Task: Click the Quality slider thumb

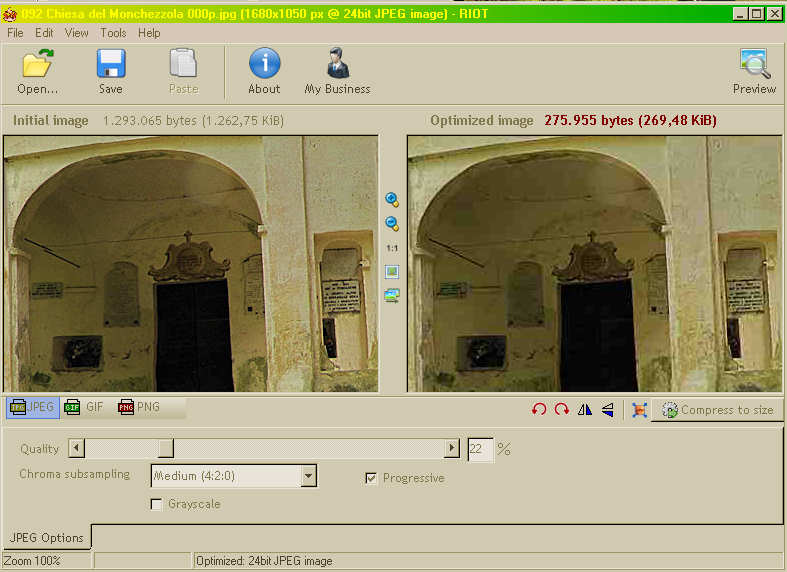Action: (x=165, y=448)
